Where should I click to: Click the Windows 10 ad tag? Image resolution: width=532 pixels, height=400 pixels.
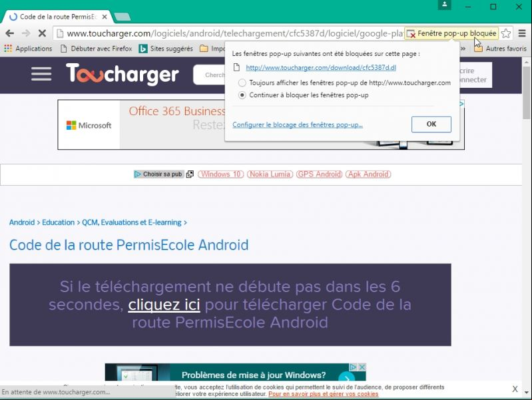[x=221, y=174]
